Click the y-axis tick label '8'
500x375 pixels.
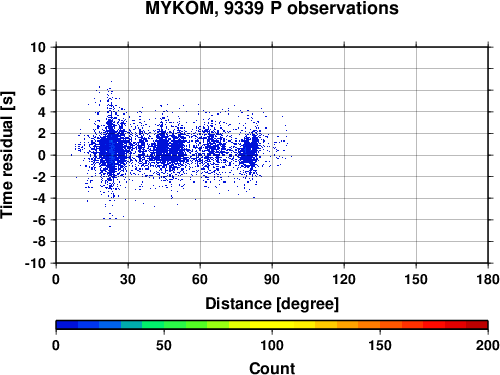(42, 69)
